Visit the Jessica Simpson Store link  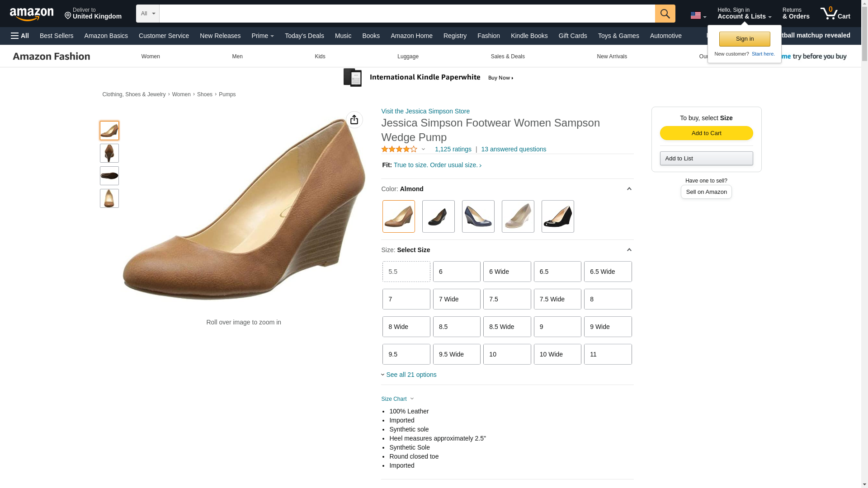point(425,111)
